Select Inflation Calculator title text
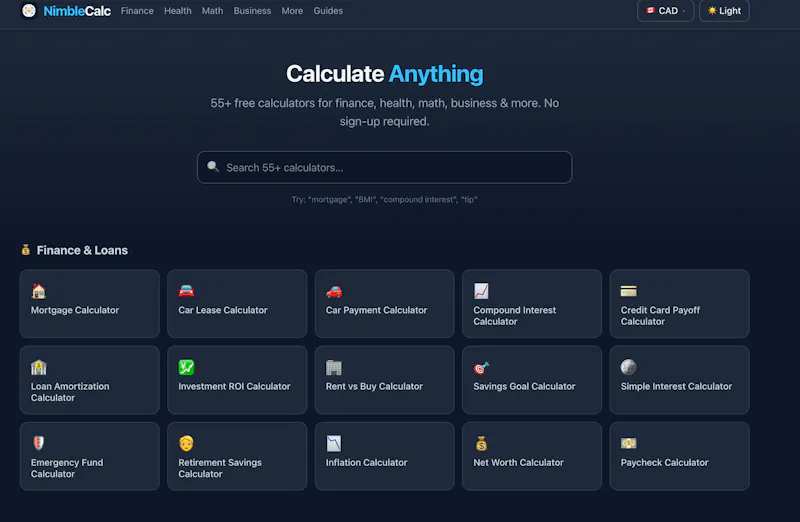This screenshot has height=522, width=800. point(366,462)
